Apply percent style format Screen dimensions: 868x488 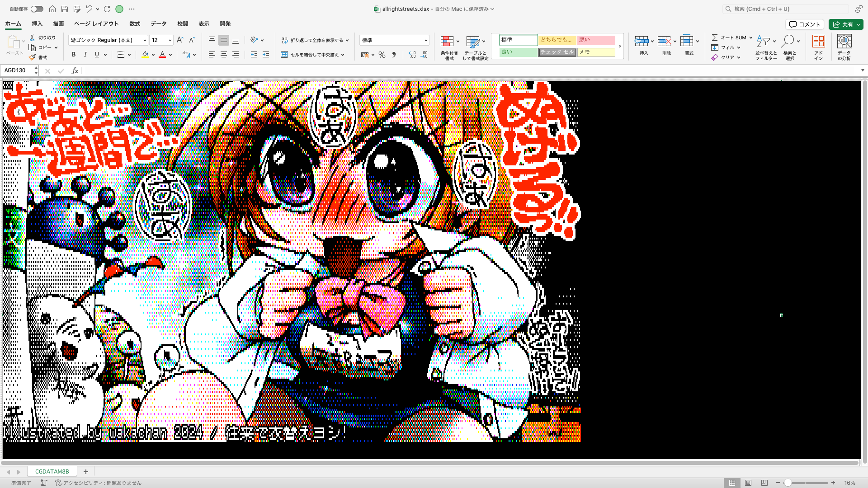point(382,55)
